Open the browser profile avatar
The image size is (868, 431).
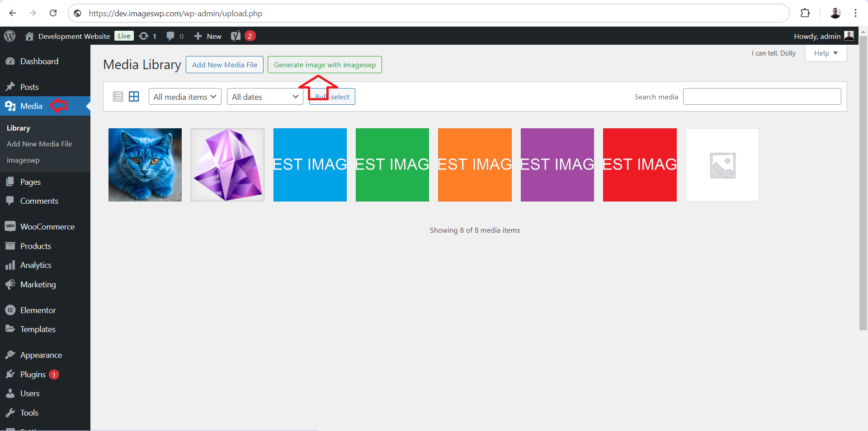835,13
